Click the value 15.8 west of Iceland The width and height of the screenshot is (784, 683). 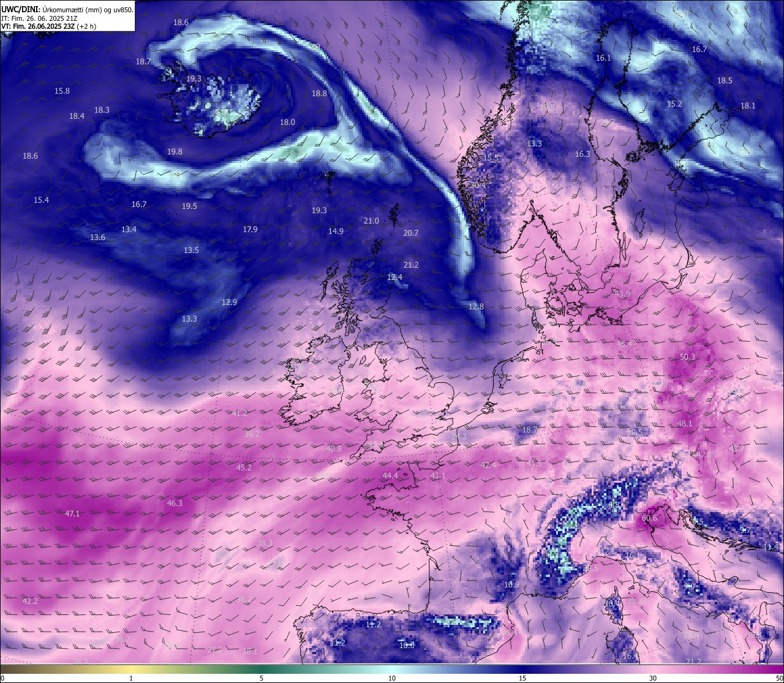point(62,91)
